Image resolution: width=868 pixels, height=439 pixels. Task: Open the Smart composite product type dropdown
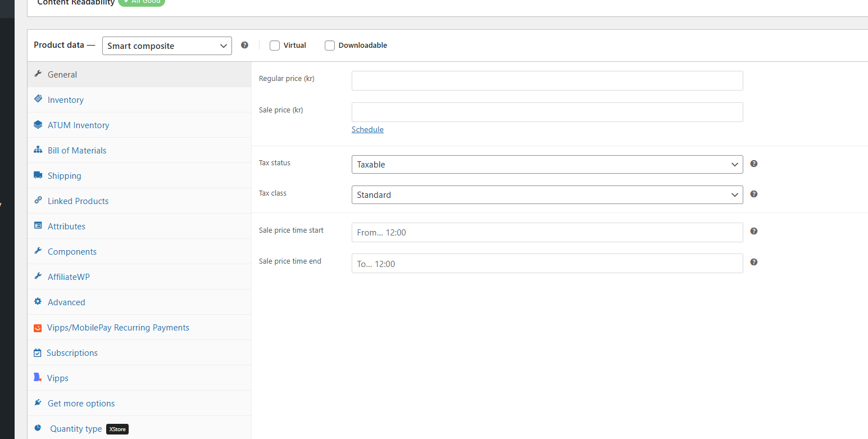point(167,46)
